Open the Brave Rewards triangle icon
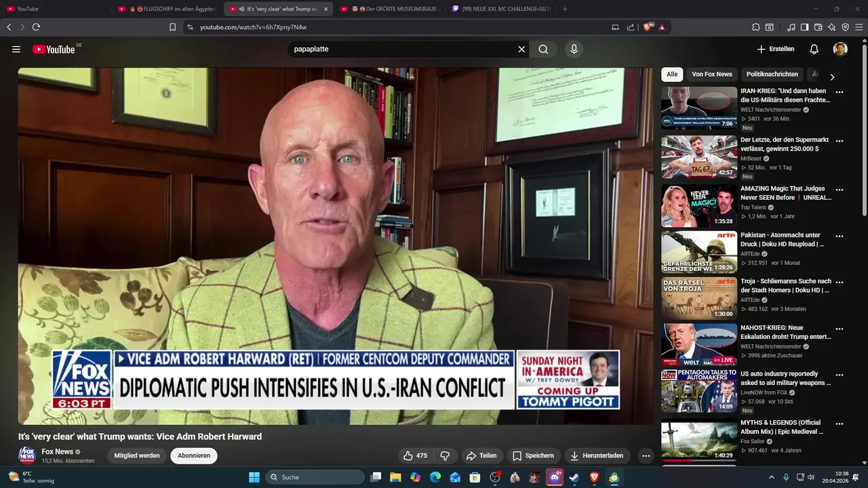Screen dimensions: 868x488 point(662,27)
